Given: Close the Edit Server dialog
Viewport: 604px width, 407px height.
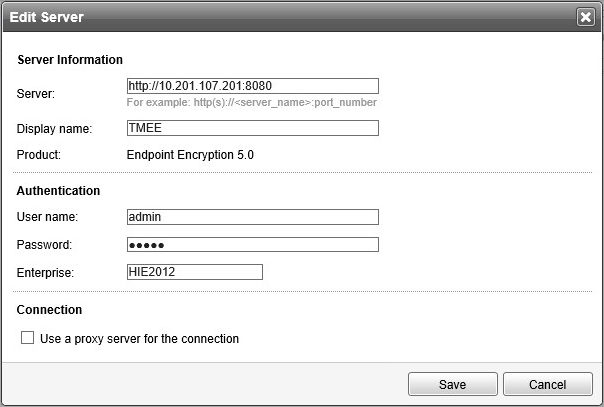Looking at the screenshot, I should [586, 17].
